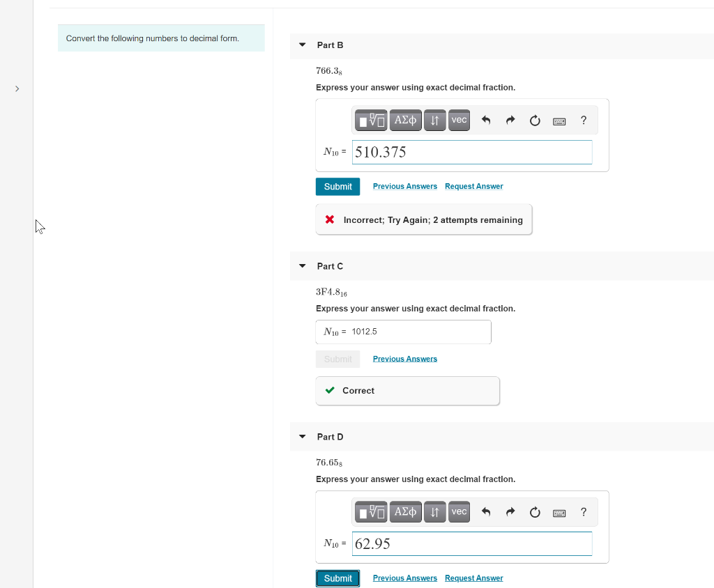The height and width of the screenshot is (588, 714).
Task: Click the help question mark in Part D toolbar
Action: point(584,511)
